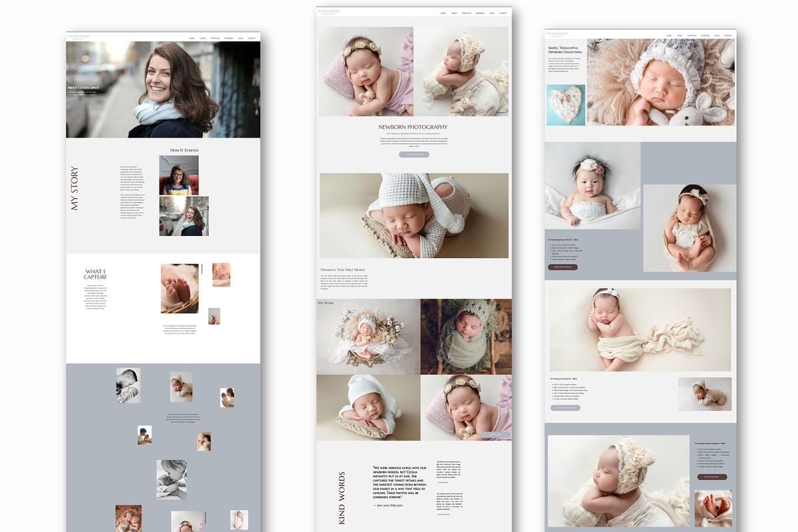Open Packages in the left page's navigation

coord(229,38)
